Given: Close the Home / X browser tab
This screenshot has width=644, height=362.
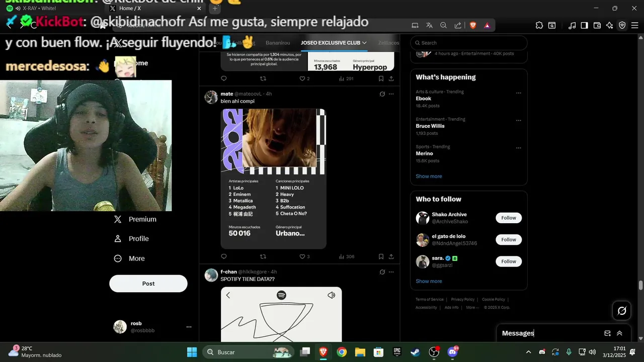Looking at the screenshot, I should [199, 9].
